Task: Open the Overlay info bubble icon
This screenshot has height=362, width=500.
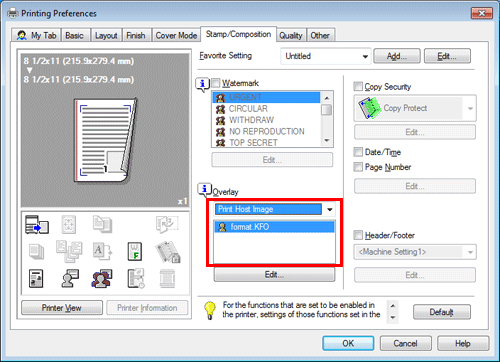Action: tap(204, 190)
